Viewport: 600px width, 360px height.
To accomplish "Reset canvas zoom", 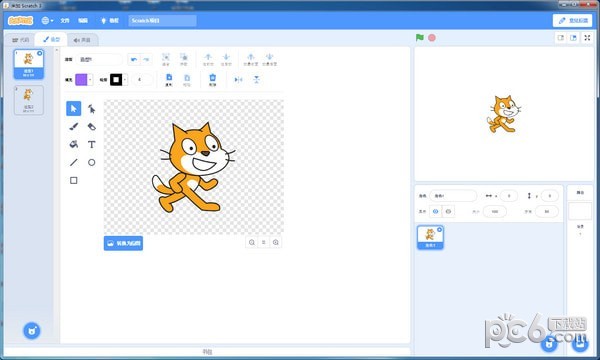I will (263, 242).
